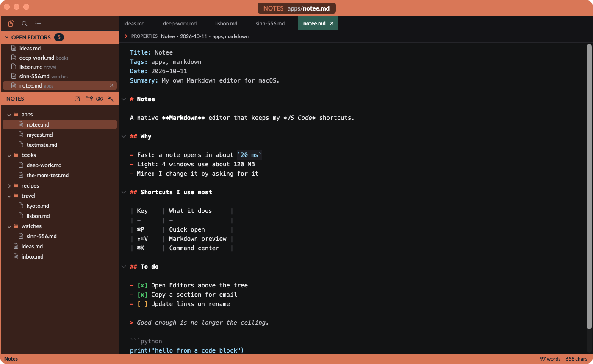Click '97 words' in the status bar

[550, 359]
